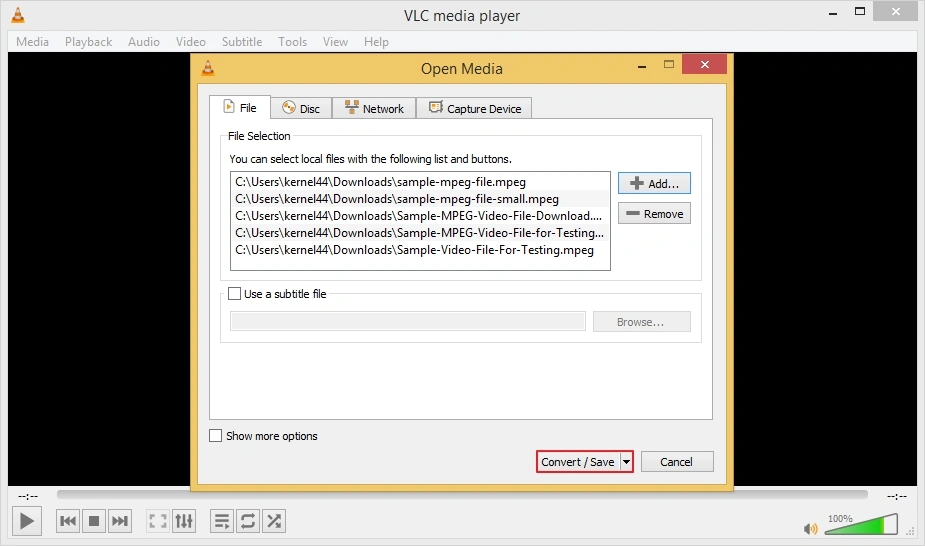The image size is (925, 546).
Task: Click the remaining time label right of the seek bar
Action: (x=897, y=496)
